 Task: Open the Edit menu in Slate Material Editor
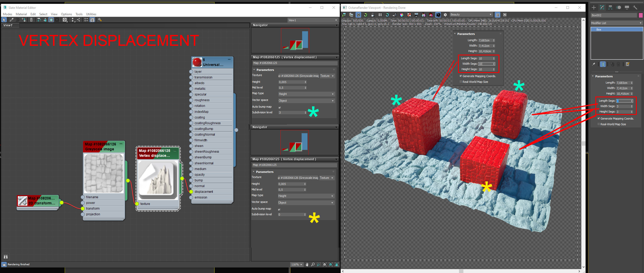coord(33,14)
